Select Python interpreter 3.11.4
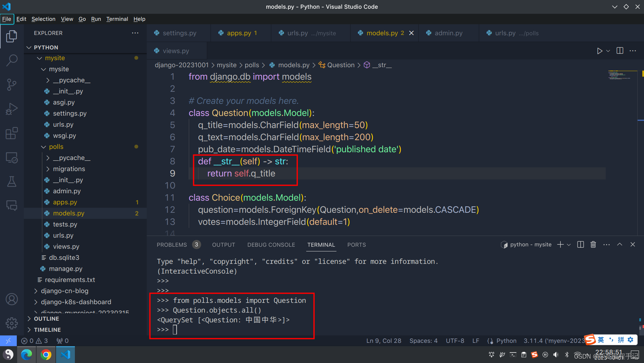Image resolution: width=644 pixels, height=363 pixels. pyautogui.click(x=554, y=341)
